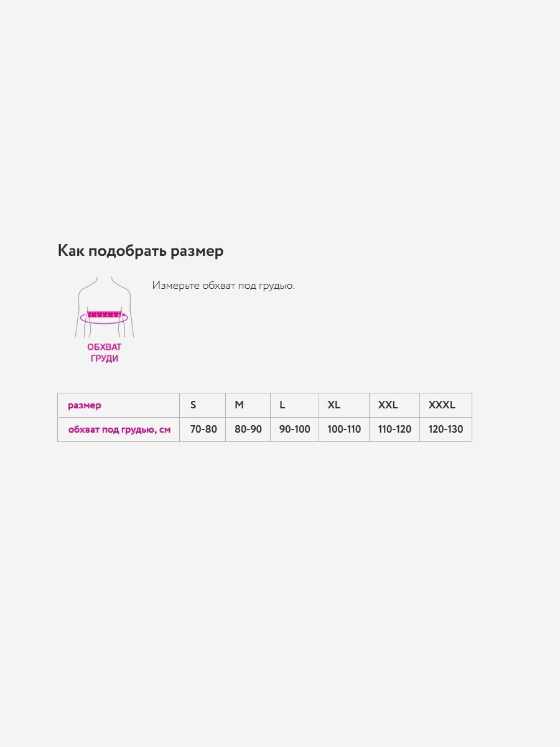Click the 110-120 measurement cell

394,430
